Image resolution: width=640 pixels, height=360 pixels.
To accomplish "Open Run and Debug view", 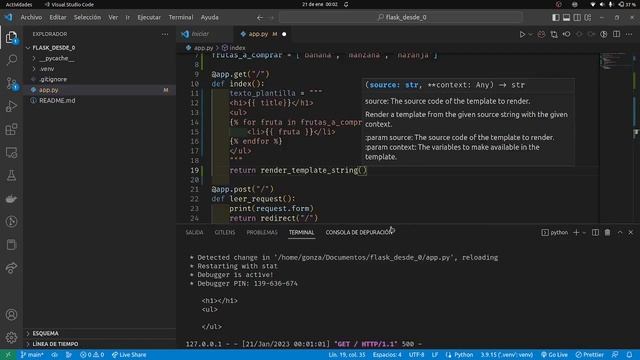I will coord(11,106).
